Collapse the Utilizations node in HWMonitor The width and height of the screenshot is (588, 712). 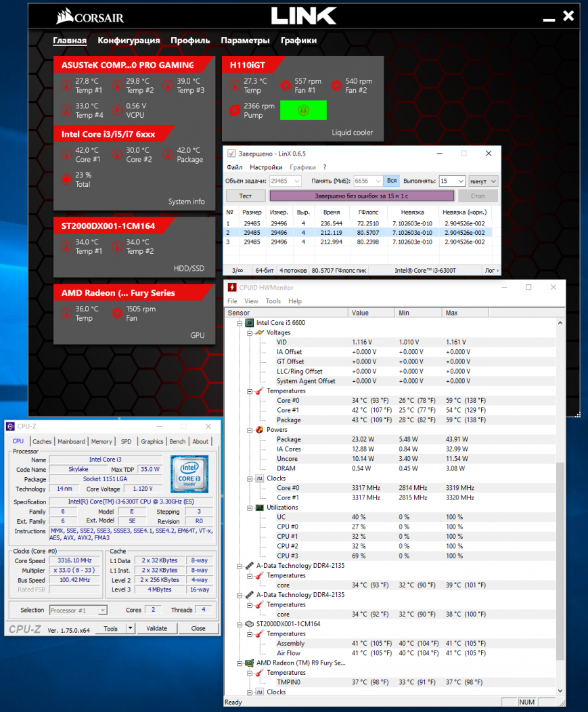(250, 508)
